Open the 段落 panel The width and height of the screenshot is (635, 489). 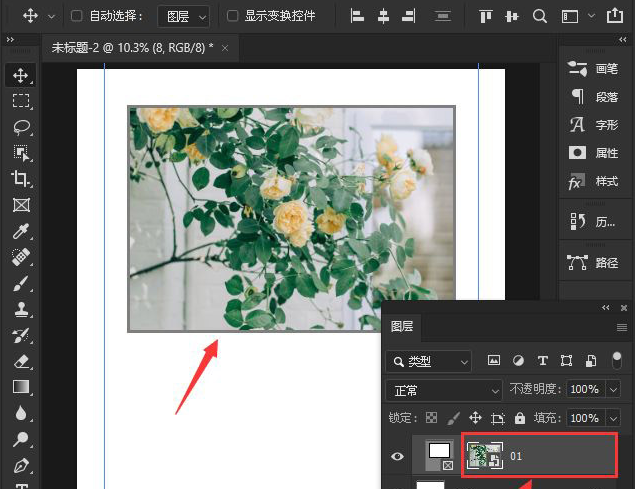592,97
